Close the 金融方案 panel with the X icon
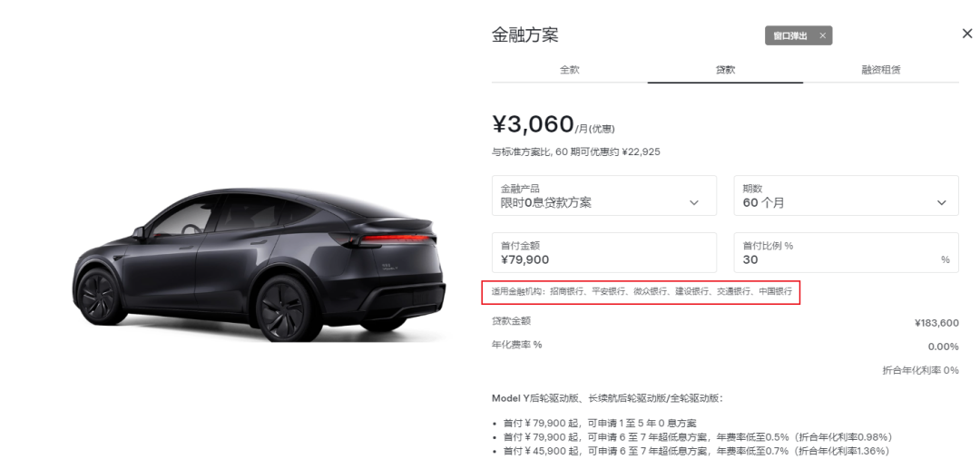This screenshot has width=980, height=469. pos(967,34)
